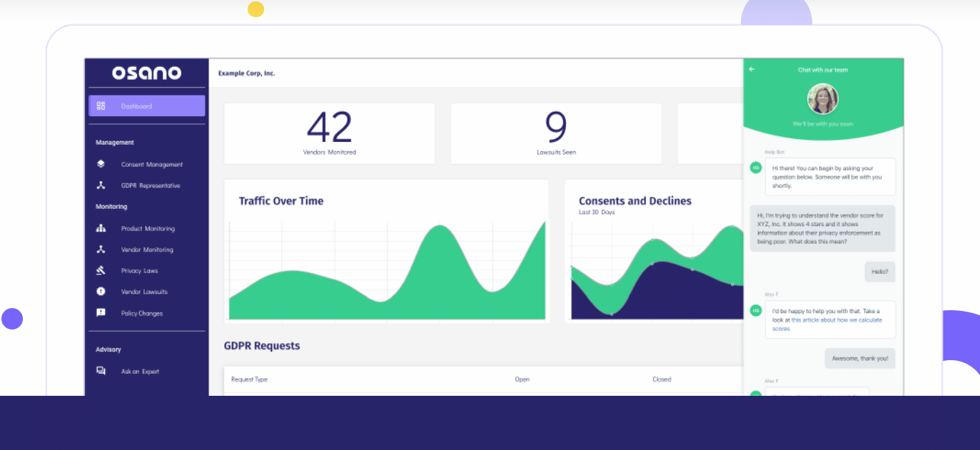This screenshot has width=980, height=450.
Task: Click the GDPR Representative icon
Action: (101, 185)
